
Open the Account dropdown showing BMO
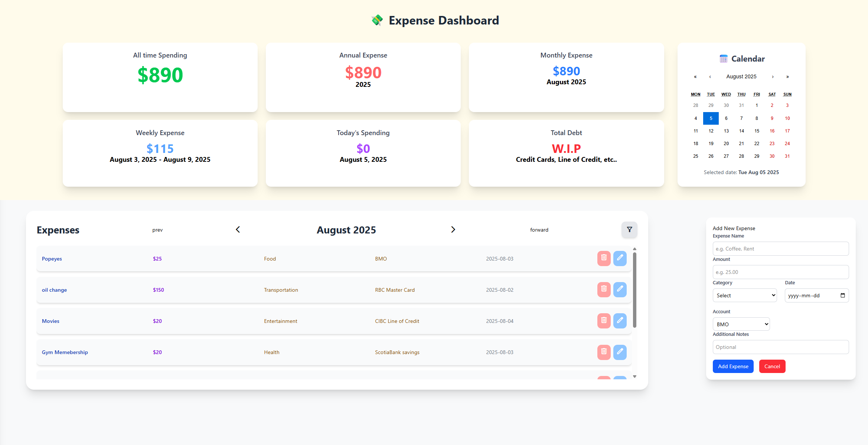tap(741, 324)
